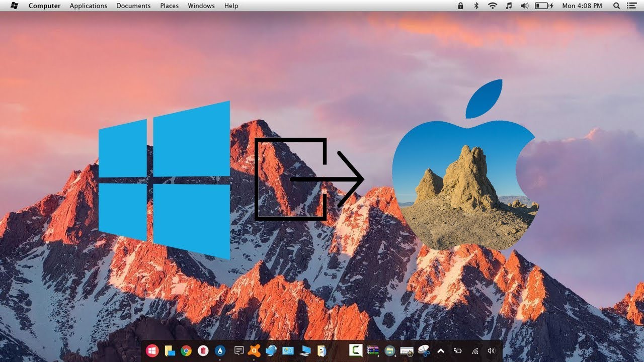Click the volume icon in menu bar
The width and height of the screenshot is (644, 362).
click(524, 6)
